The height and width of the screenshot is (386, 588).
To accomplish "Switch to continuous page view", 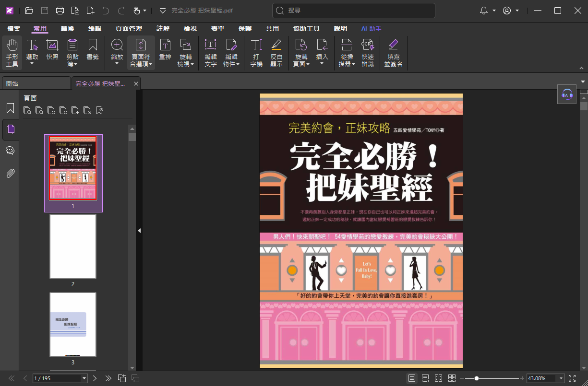I will 425,378.
